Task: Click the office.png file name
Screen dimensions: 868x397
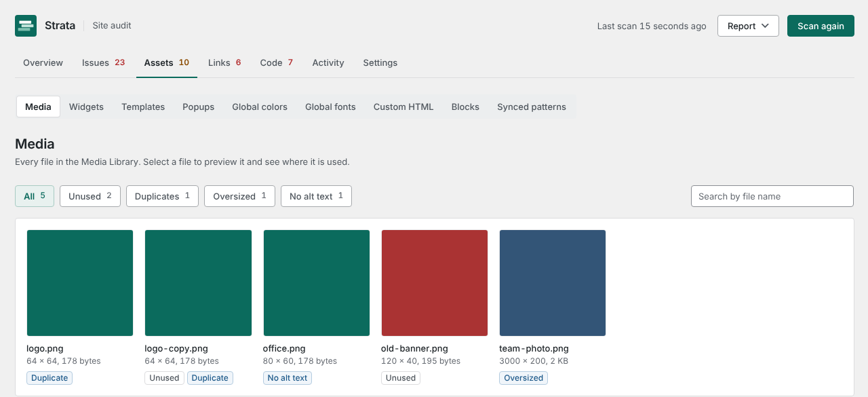Action: pyautogui.click(x=284, y=349)
